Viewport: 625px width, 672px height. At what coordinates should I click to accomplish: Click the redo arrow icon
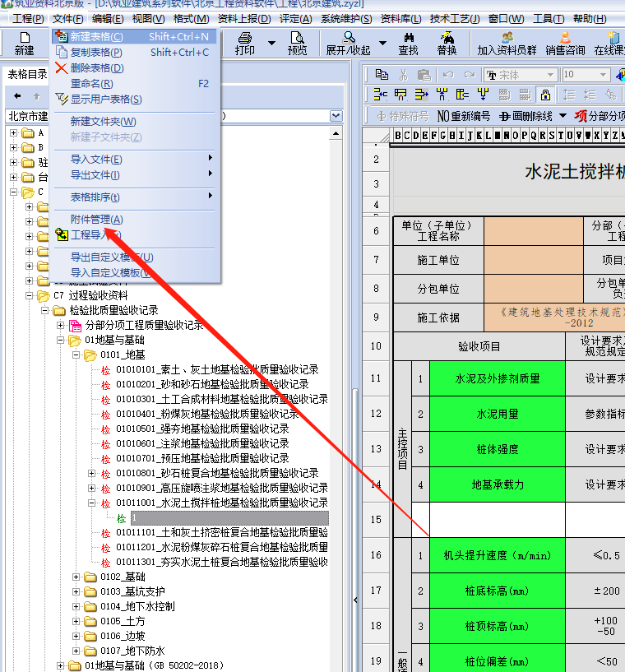470,75
